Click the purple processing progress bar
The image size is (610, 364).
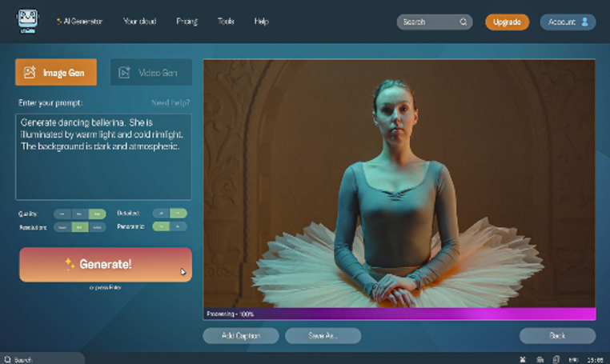(x=399, y=314)
